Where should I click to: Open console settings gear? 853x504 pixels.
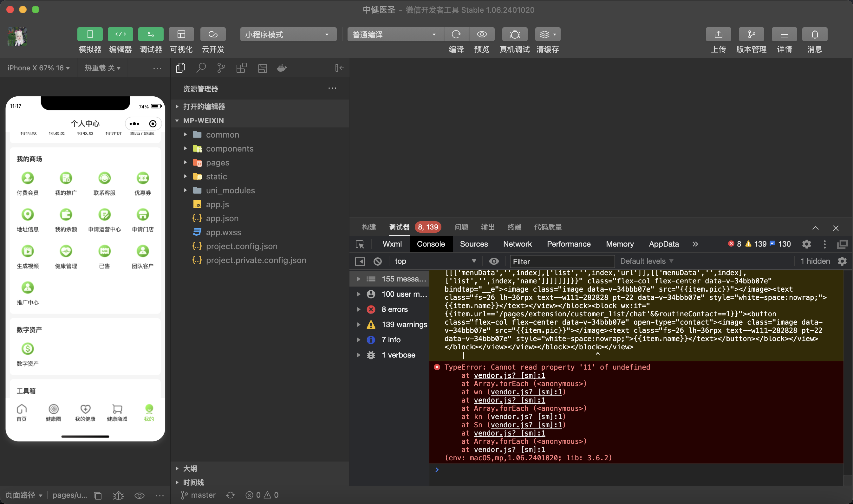[842, 261]
